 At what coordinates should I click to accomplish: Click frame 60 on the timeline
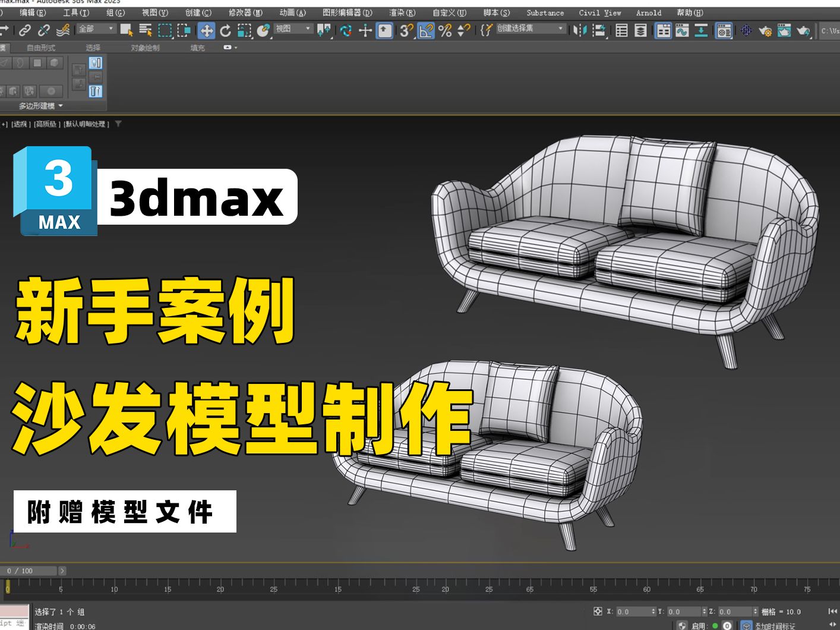coord(646,589)
